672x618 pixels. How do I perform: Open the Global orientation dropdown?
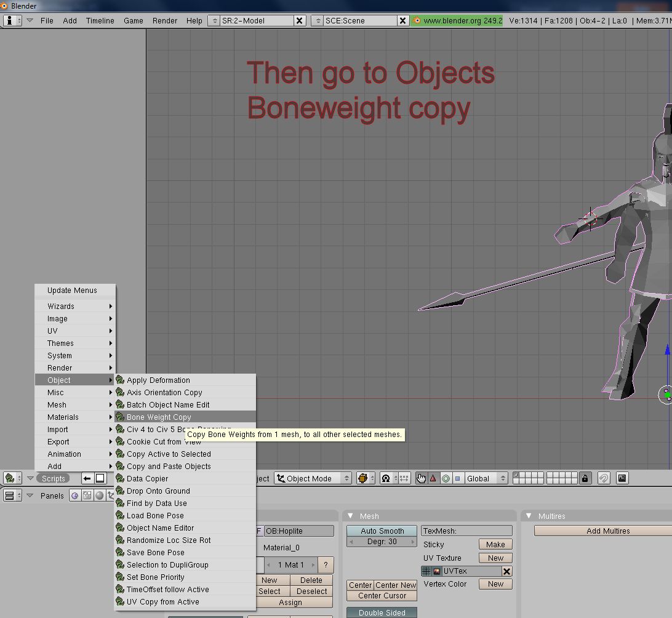pyautogui.click(x=486, y=478)
